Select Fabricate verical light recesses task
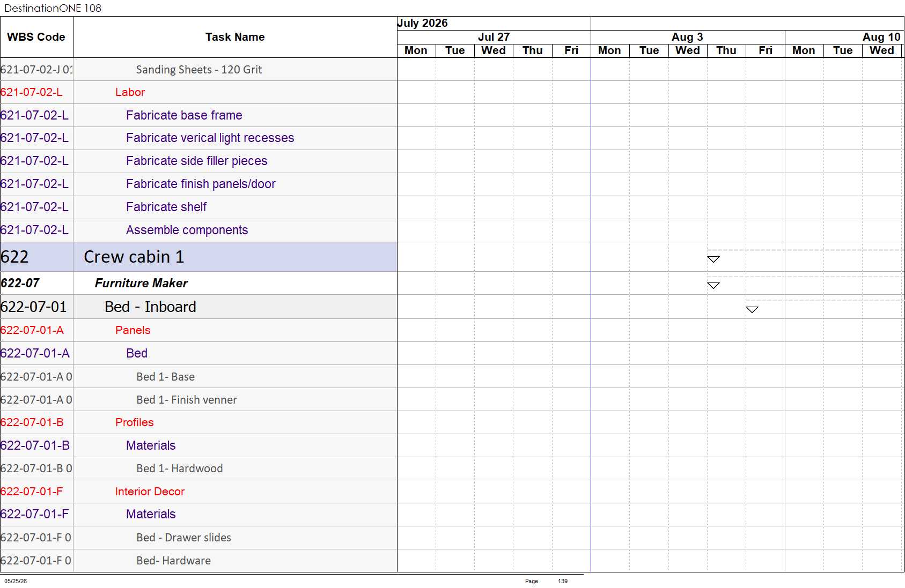This screenshot has width=905, height=588. [198, 138]
